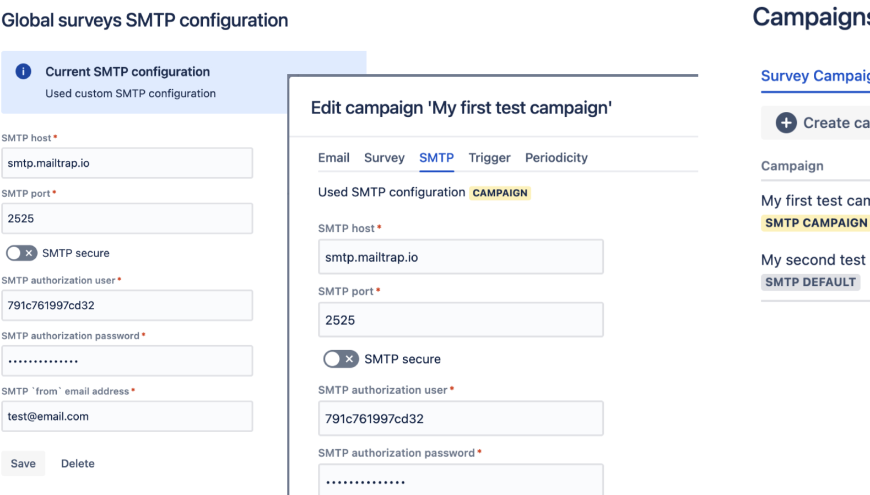
Task: Select the SMTP tab
Action: 436,158
